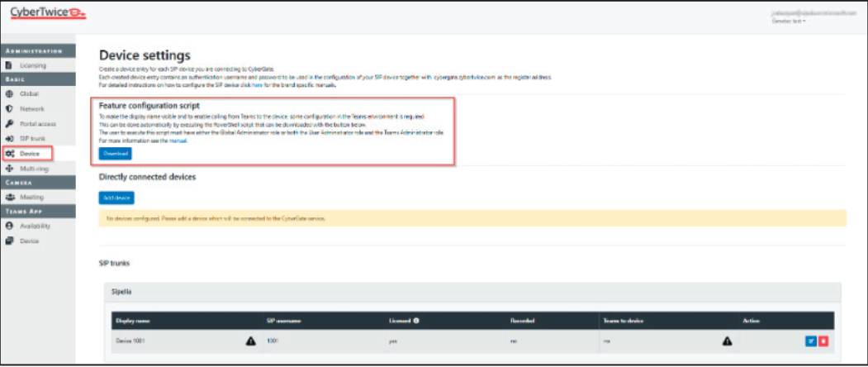
Task: Click the Directly connected devices heading
Action: pos(147,178)
